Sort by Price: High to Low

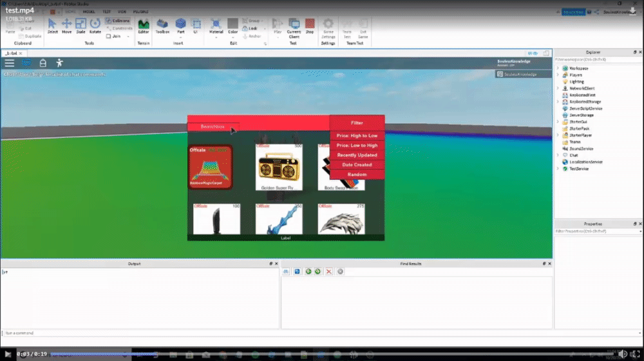point(357,135)
